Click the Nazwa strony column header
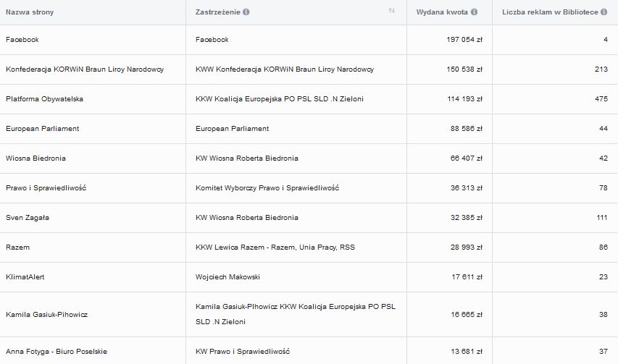This screenshot has height=364, width=618. coord(30,12)
